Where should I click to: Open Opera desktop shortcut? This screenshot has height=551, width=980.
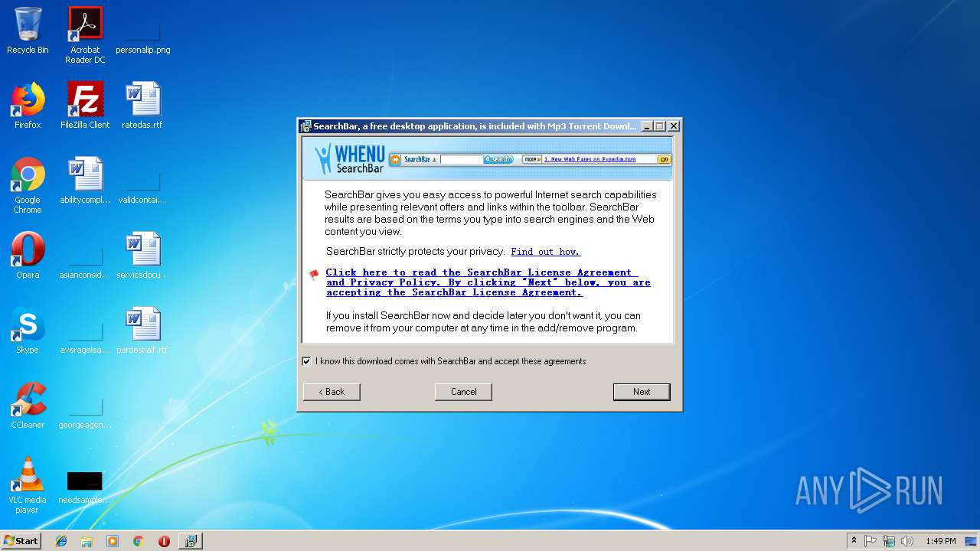[x=28, y=256]
